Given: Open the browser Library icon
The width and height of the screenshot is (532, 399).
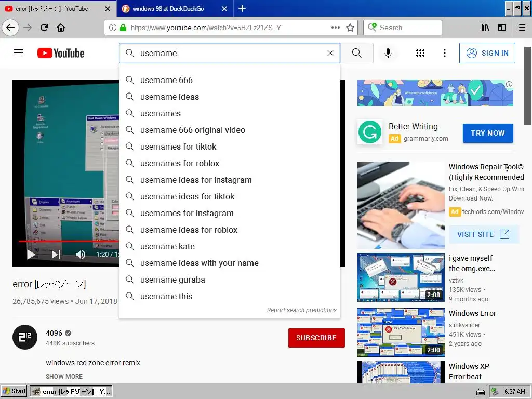Looking at the screenshot, I should point(485,28).
